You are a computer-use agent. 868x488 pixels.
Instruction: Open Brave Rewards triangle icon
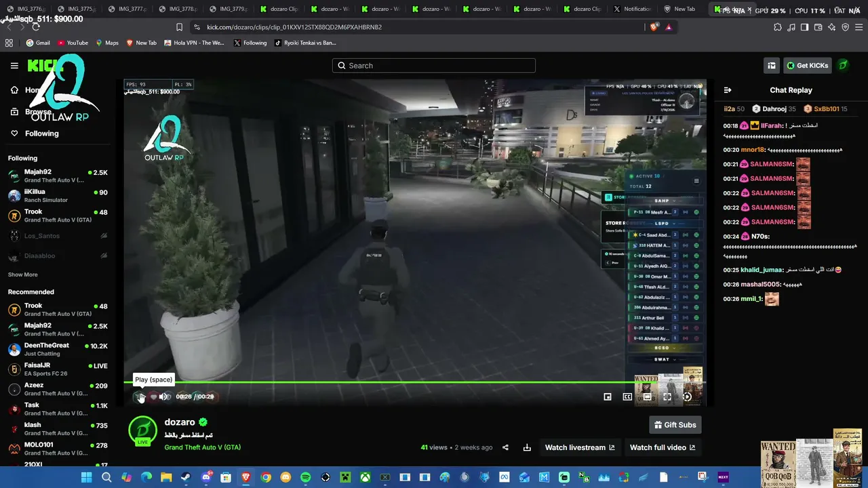tap(669, 27)
